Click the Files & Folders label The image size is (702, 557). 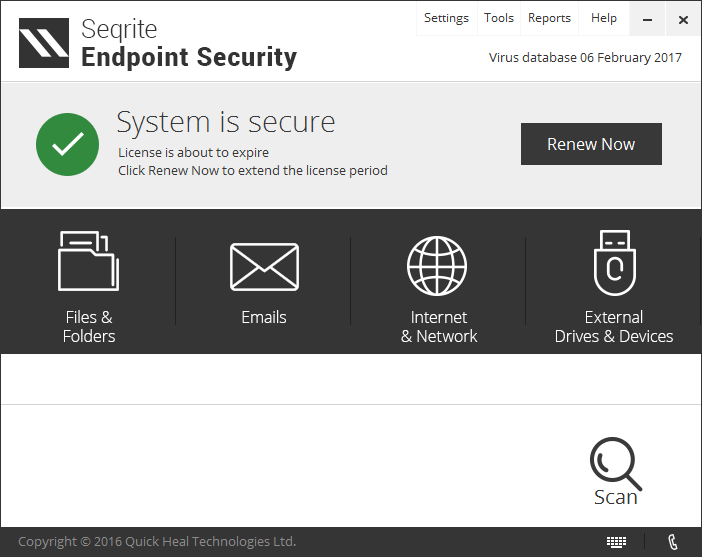89,327
